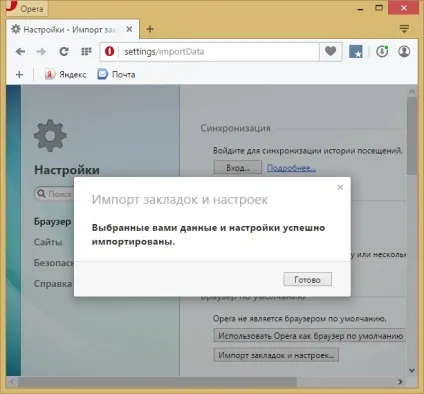424x394 pixels.
Task: Select Справка in settings sidebar
Action: (x=53, y=284)
